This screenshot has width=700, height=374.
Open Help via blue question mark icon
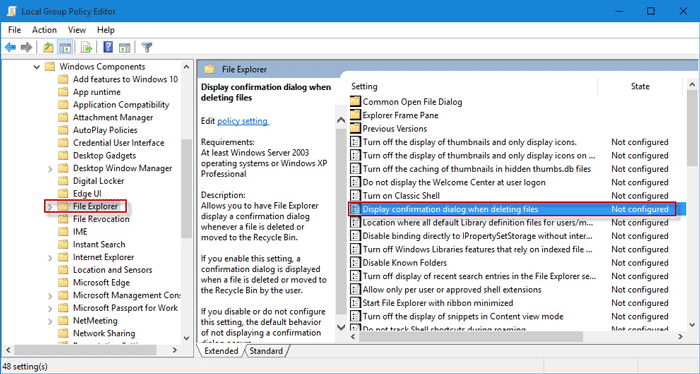coord(108,47)
